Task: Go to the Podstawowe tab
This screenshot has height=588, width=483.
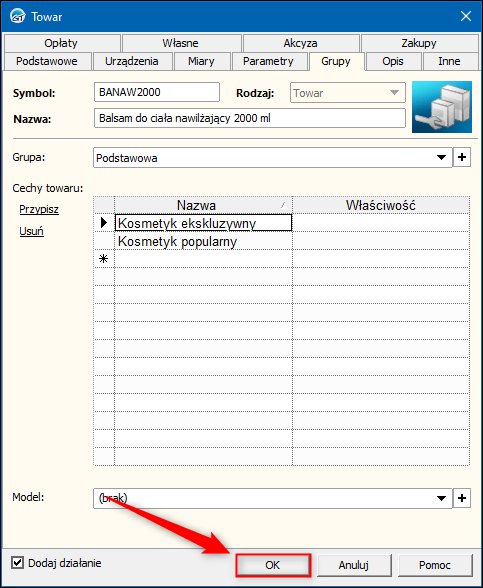Action: click(x=47, y=62)
